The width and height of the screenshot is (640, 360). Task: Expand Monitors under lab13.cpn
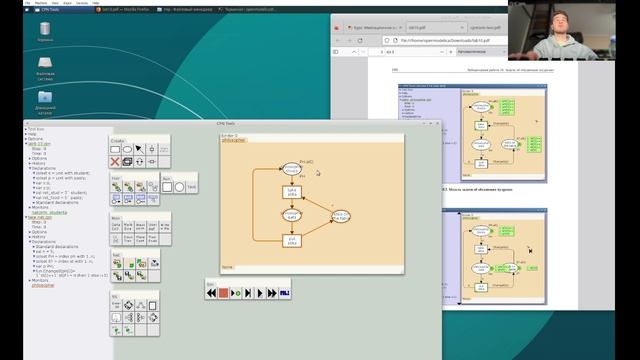pyautogui.click(x=30, y=207)
